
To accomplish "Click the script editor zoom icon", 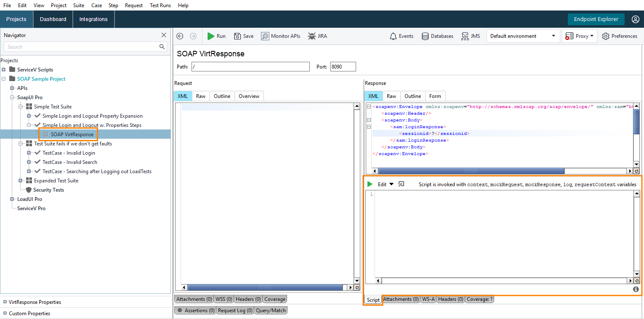I will click(x=637, y=281).
